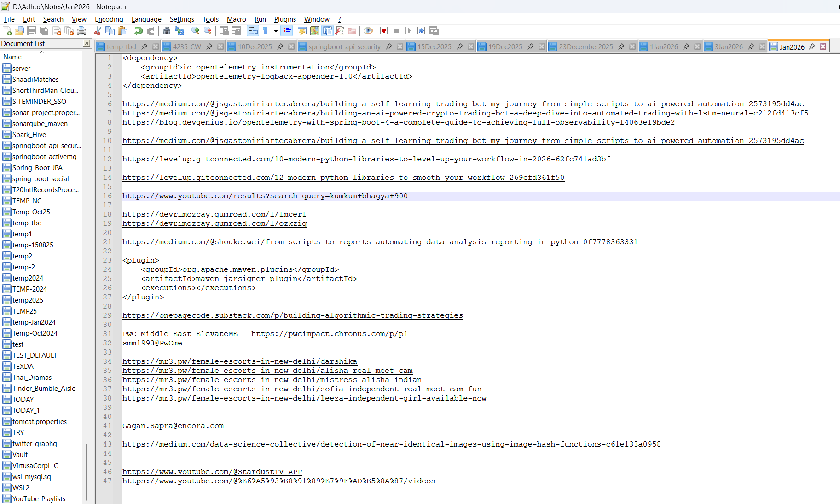Toggle word wrap from the toolbar
840x504 pixels.
253,30
